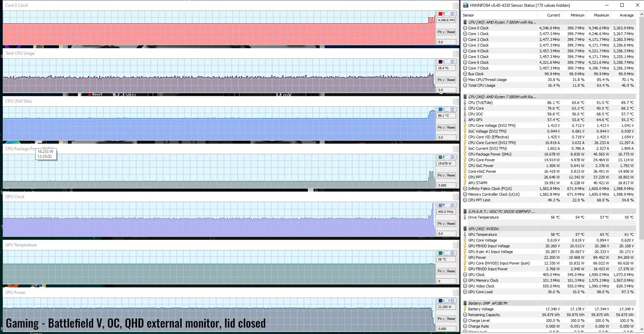The height and width of the screenshot is (334, 644).
Task: Click the thermometer icon beside GPU Temperature
Action: click(465, 234)
